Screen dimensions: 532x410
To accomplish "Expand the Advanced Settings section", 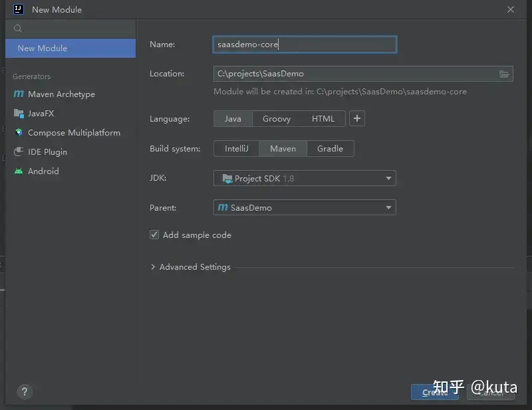I will [154, 267].
